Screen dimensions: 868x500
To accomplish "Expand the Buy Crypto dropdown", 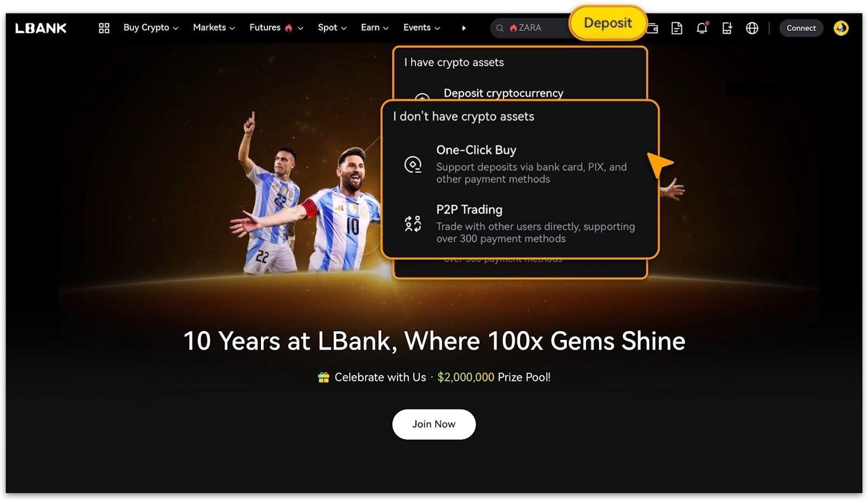I will [151, 28].
